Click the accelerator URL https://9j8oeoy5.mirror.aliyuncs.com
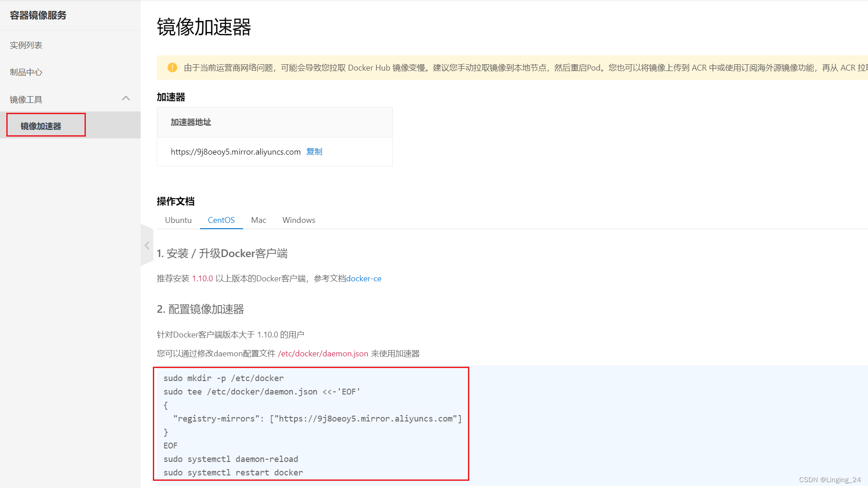 236,151
